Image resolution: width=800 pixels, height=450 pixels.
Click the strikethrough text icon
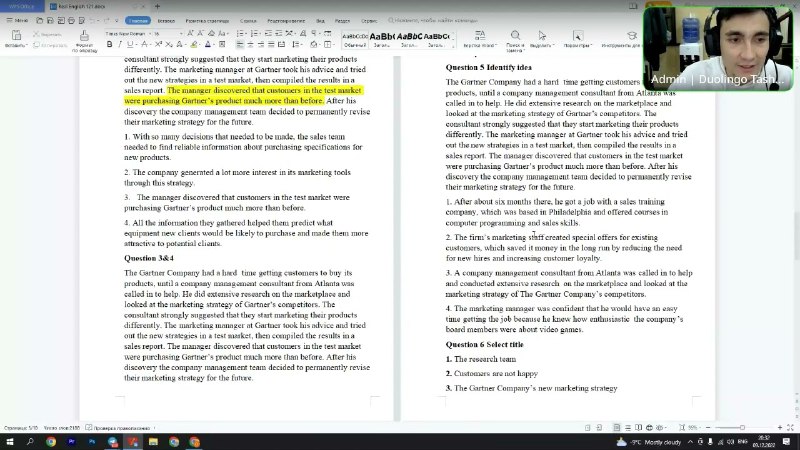point(145,45)
